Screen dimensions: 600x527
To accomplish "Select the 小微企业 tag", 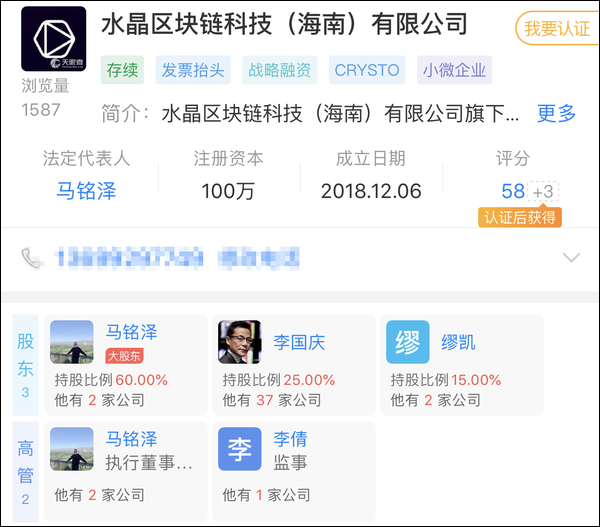I will pyautogui.click(x=454, y=70).
